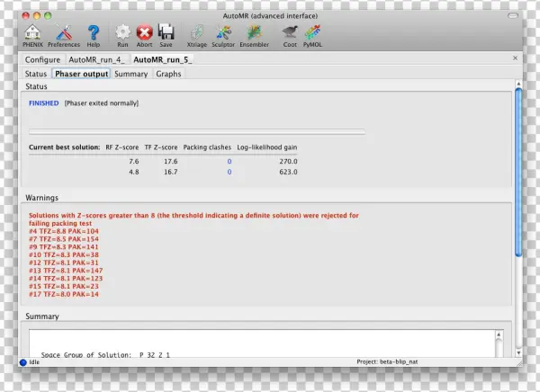Click warning line '#15 TFZ=8.1 PAK=23'
Viewport: 540px width, 392px height.
tap(64, 287)
